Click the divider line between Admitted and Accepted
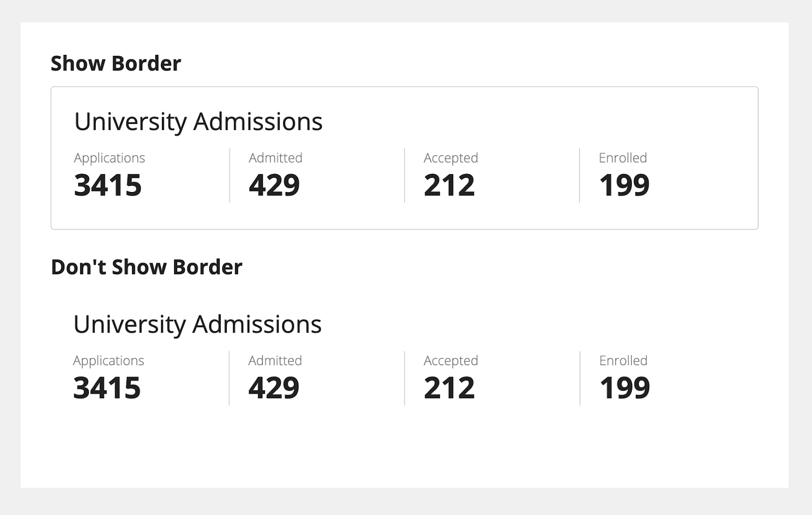The image size is (812, 515). point(404,175)
